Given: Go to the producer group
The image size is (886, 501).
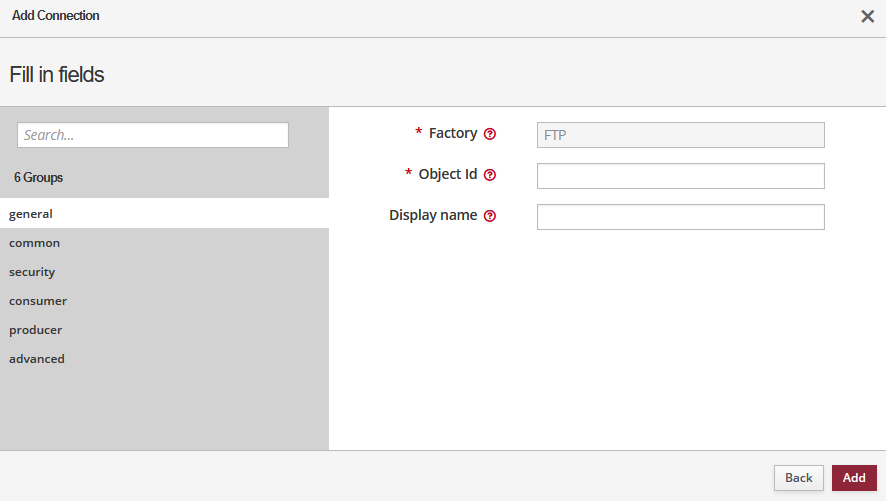Looking at the screenshot, I should tap(36, 330).
